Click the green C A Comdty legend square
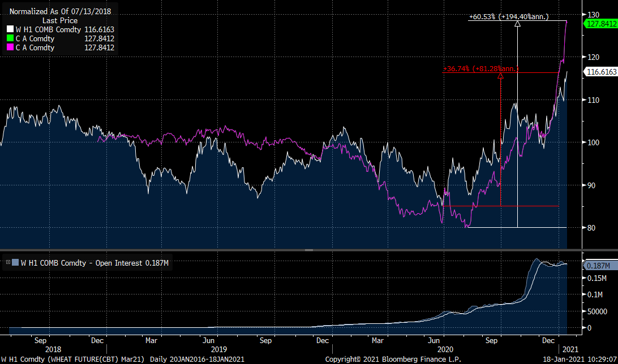This screenshot has height=364, width=618. tap(10, 38)
